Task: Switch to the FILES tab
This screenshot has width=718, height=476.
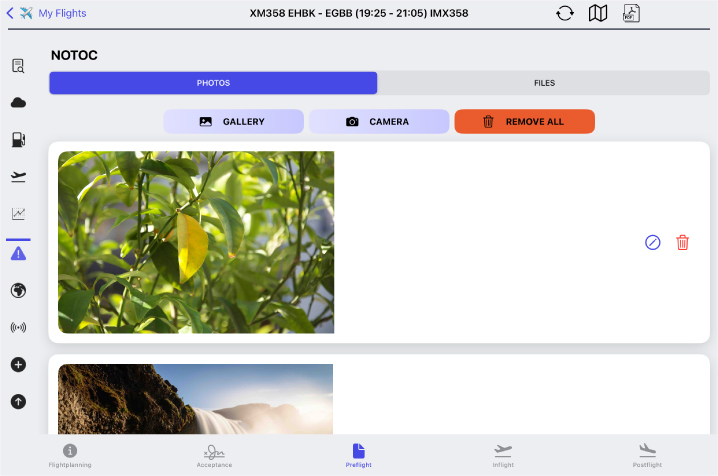Action: coord(544,83)
